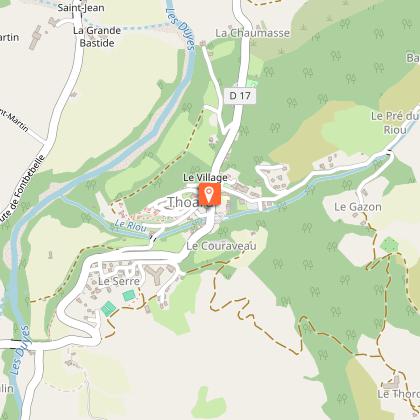Screen dimensions: 420x420
Task: Click the Le Couraveau label
Action: coord(221,246)
